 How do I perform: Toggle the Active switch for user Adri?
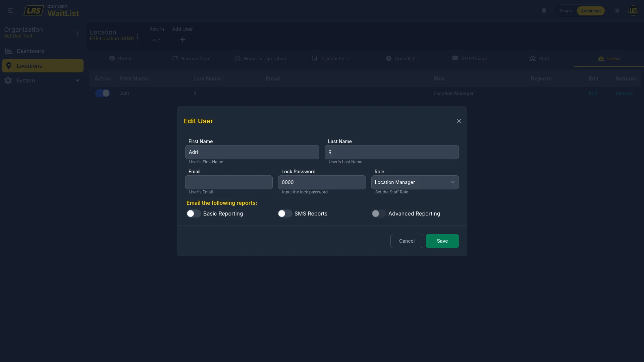(x=102, y=93)
